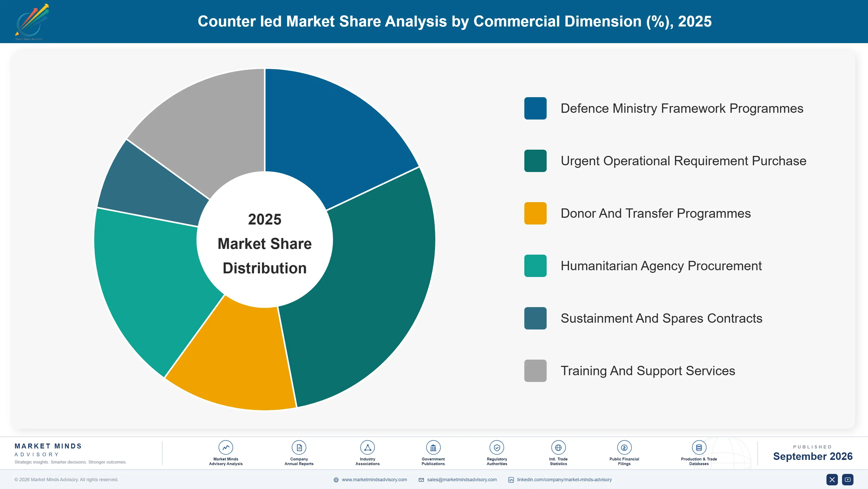Click the Government Publications building icon
Image resolution: width=868 pixels, height=489 pixels.
433,447
